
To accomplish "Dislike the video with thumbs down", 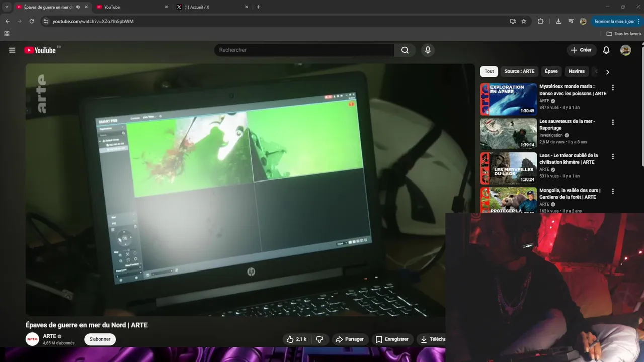I will pos(319,339).
